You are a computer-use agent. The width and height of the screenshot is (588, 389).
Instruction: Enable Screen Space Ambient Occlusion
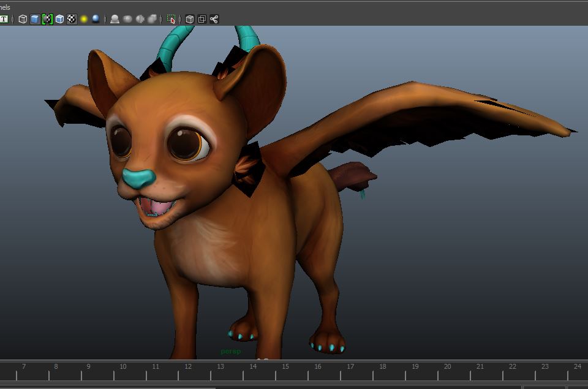[115, 19]
